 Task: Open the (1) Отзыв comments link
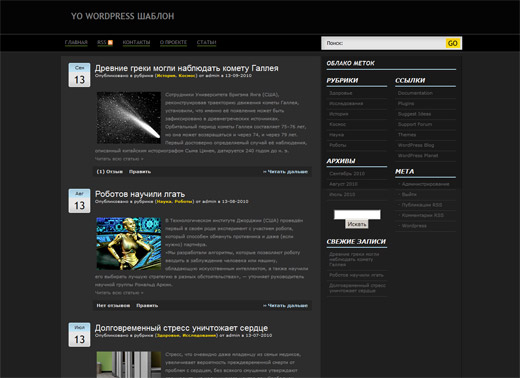pos(110,172)
